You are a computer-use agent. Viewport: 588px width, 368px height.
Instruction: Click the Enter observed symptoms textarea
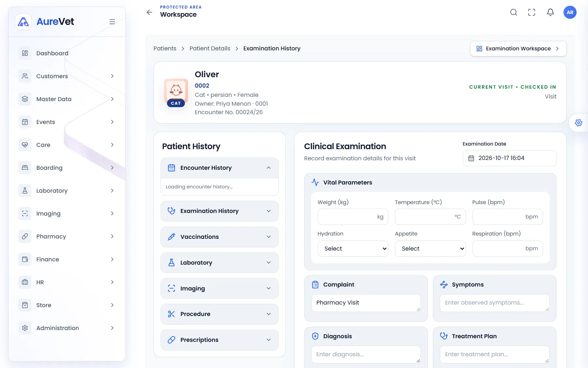tap(495, 303)
